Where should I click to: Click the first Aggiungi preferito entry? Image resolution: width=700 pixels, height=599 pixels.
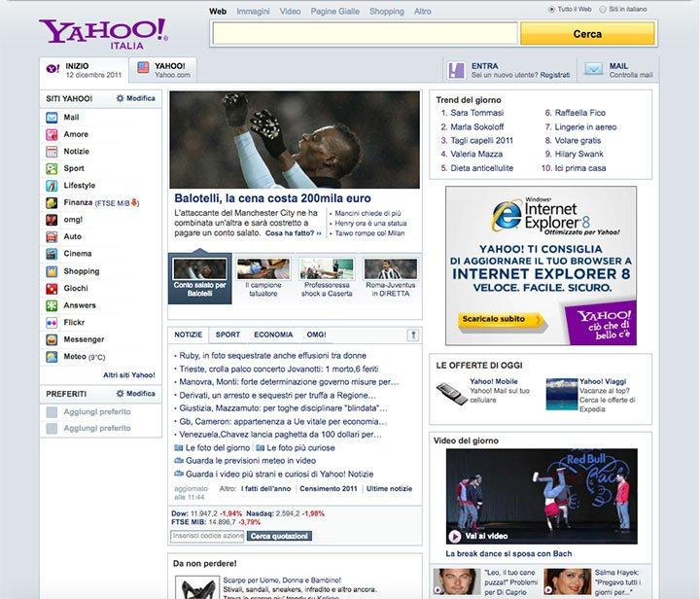(x=97, y=412)
